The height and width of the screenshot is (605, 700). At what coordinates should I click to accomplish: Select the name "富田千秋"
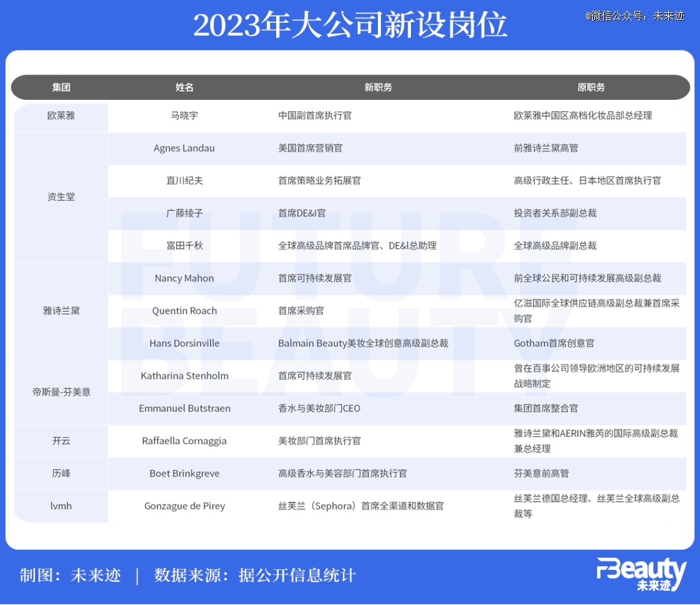tap(184, 246)
